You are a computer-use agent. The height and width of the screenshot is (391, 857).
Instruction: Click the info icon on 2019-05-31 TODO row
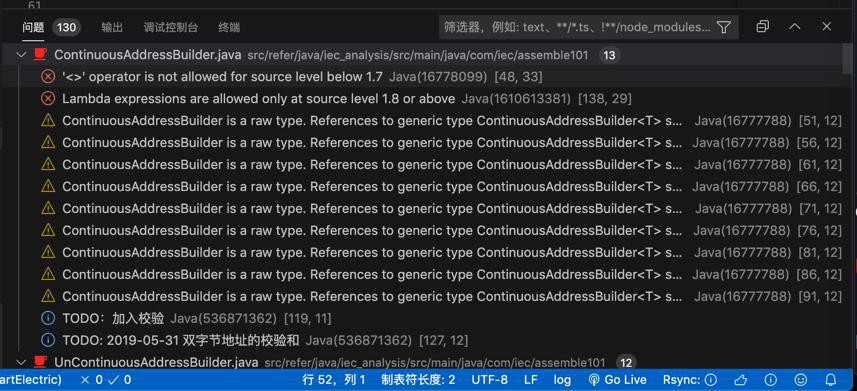[x=48, y=340]
